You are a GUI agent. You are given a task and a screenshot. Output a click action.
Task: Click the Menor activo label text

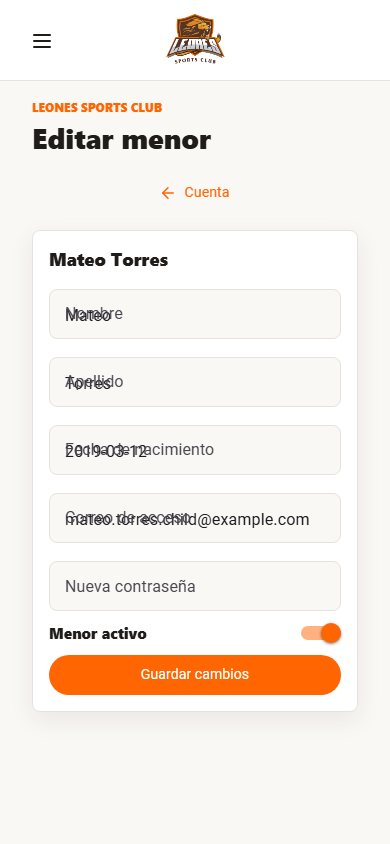tap(98, 634)
